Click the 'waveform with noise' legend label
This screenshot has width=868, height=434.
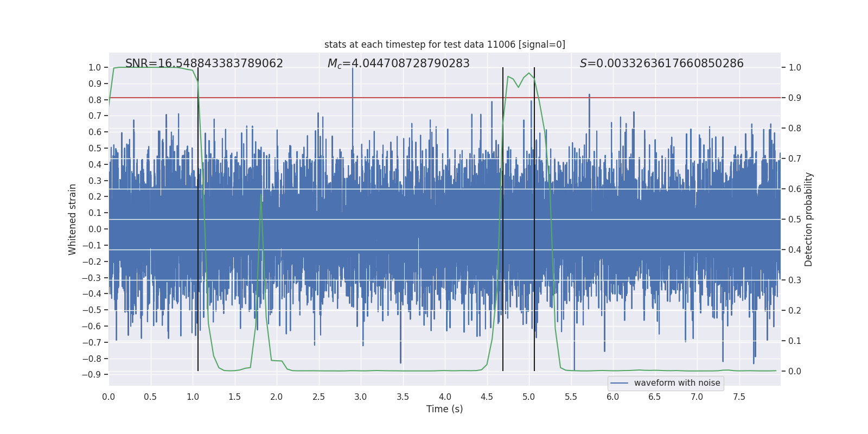(677, 383)
